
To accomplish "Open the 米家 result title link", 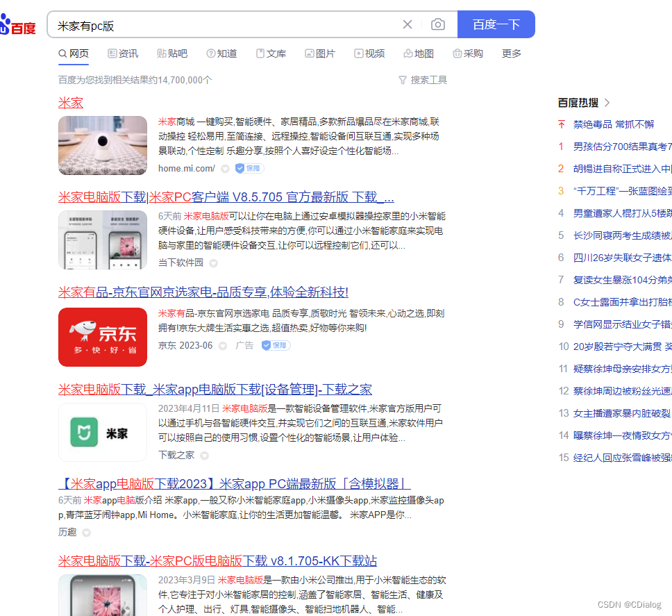I will (x=71, y=103).
